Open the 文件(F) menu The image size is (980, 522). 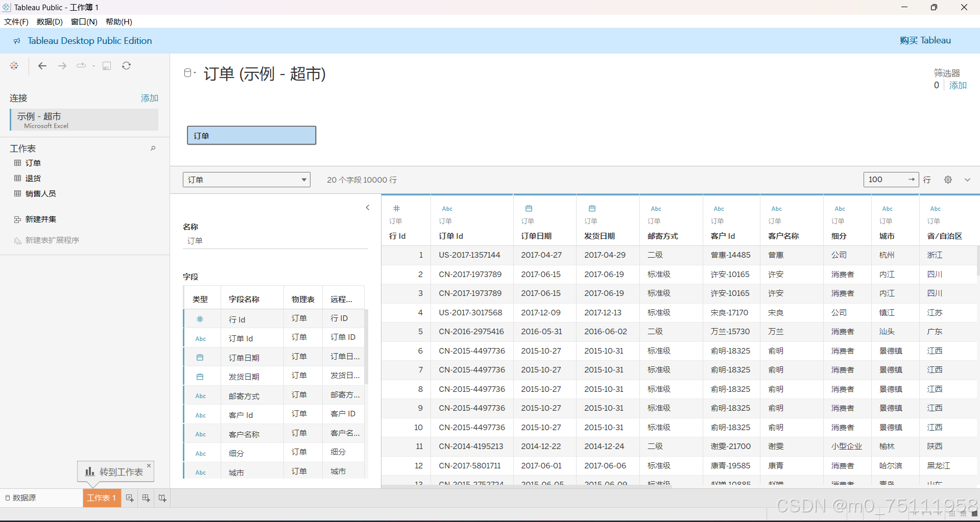(16, 21)
